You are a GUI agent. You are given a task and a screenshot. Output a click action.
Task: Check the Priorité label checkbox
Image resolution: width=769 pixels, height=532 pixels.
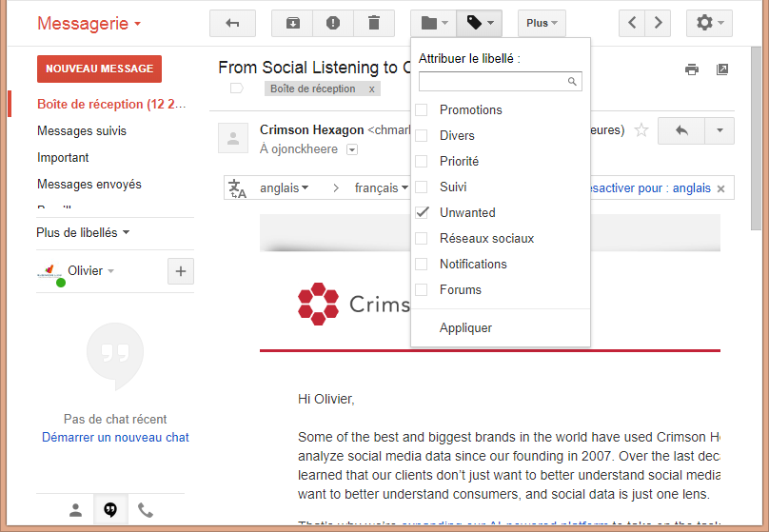(x=422, y=162)
